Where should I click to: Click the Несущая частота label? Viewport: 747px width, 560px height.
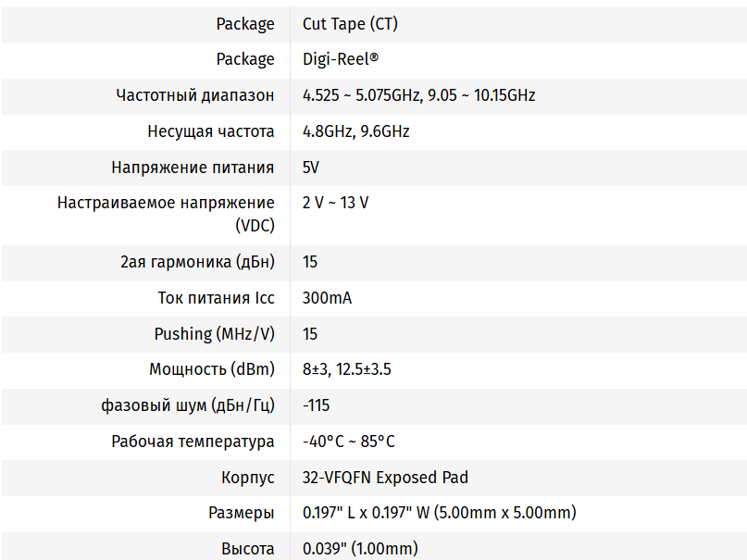[x=211, y=131]
